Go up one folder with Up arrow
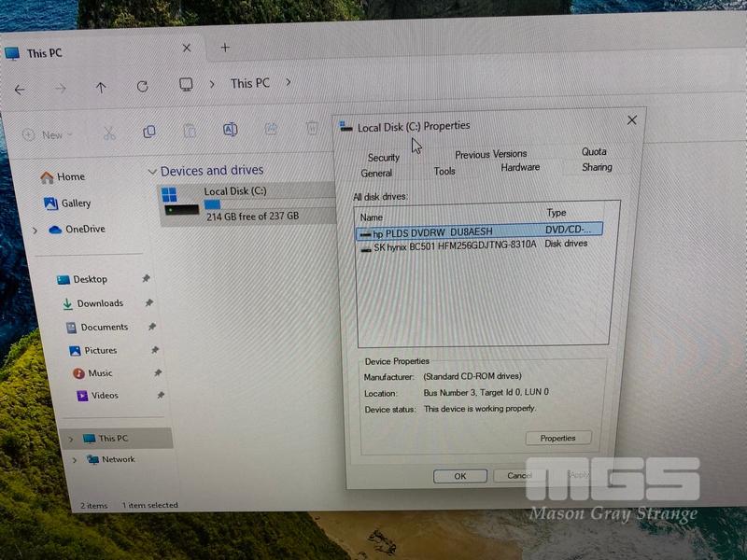Viewport: 747px width, 560px height. click(x=101, y=88)
